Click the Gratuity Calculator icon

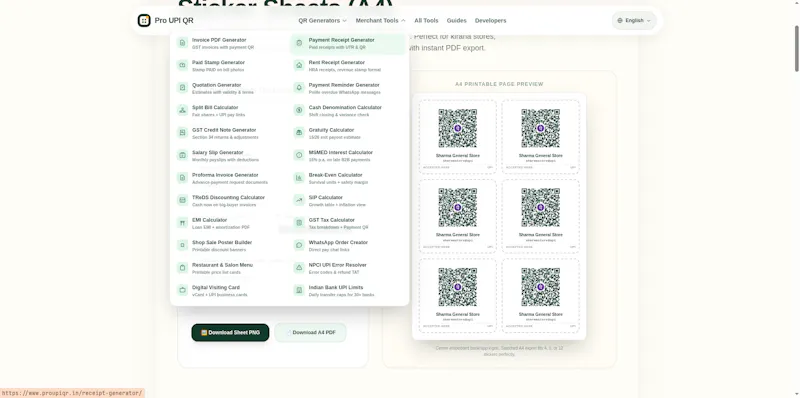click(x=299, y=133)
